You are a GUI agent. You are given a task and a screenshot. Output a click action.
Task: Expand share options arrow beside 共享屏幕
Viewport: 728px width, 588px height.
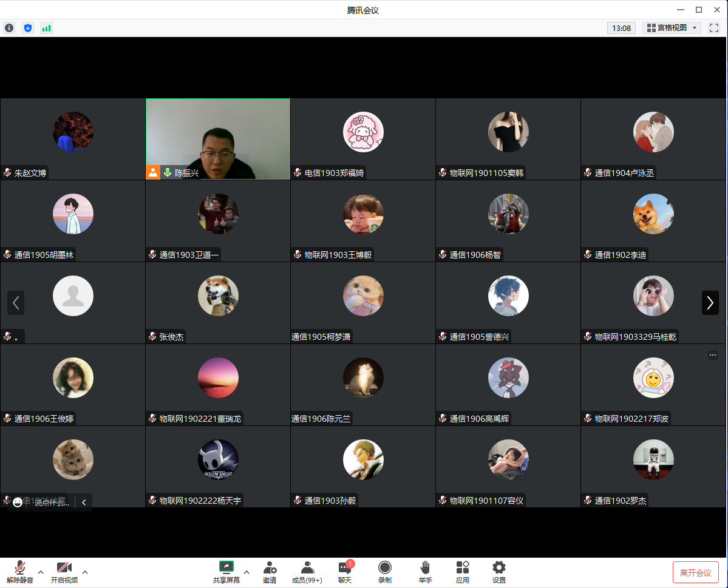(247, 572)
